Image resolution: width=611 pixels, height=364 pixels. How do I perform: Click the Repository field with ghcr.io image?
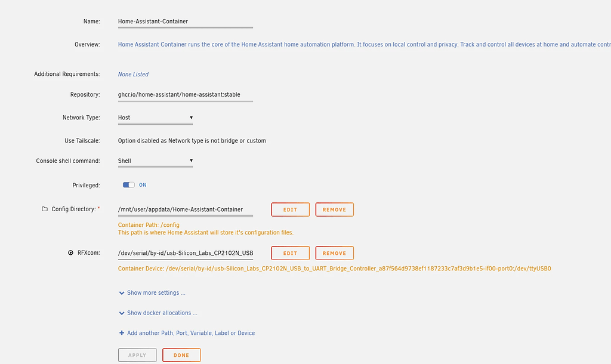(x=185, y=94)
